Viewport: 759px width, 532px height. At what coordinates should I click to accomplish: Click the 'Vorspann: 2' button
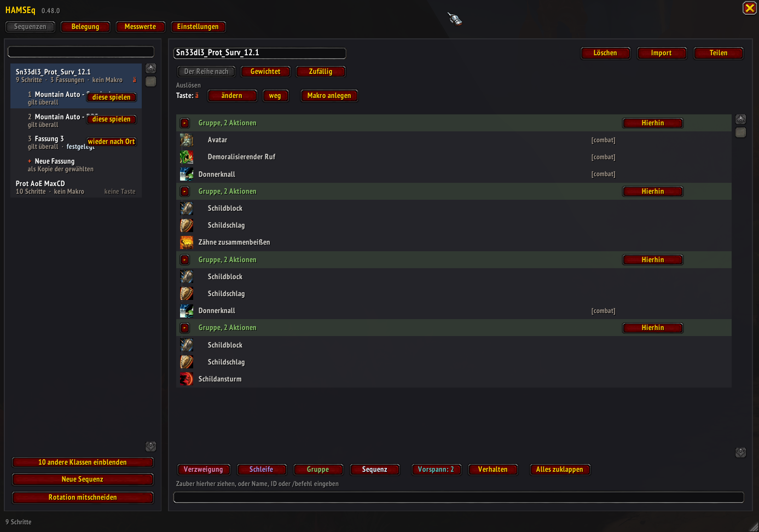tap(436, 470)
